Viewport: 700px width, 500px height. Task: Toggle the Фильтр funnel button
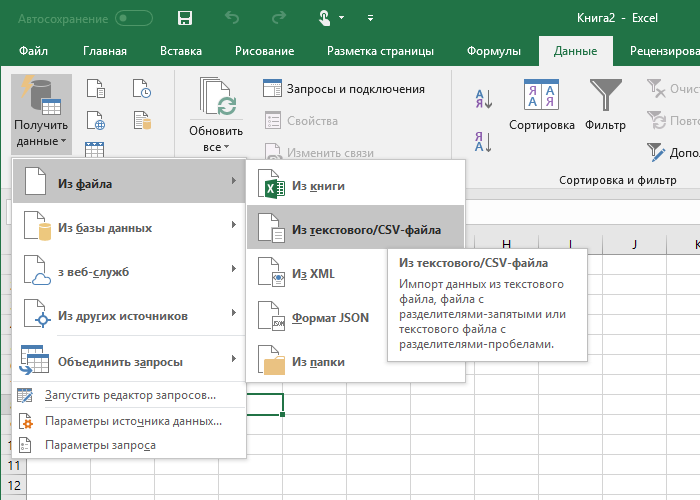[605, 105]
